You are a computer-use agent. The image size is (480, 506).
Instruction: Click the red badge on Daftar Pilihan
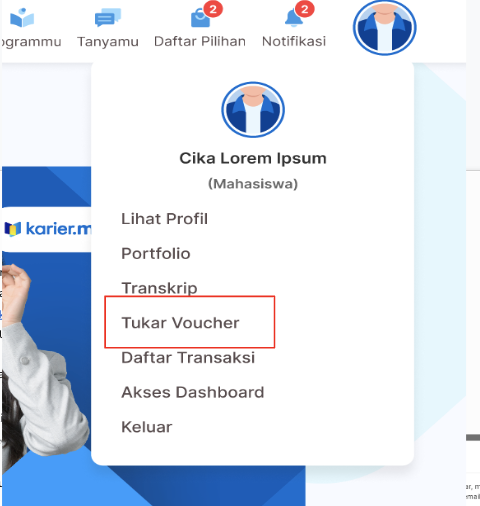point(213,9)
